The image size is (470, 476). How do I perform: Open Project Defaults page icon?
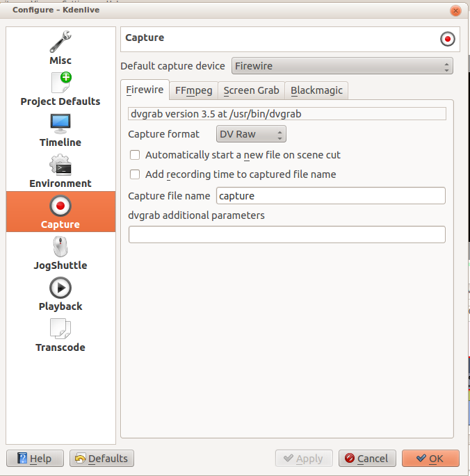pos(61,82)
